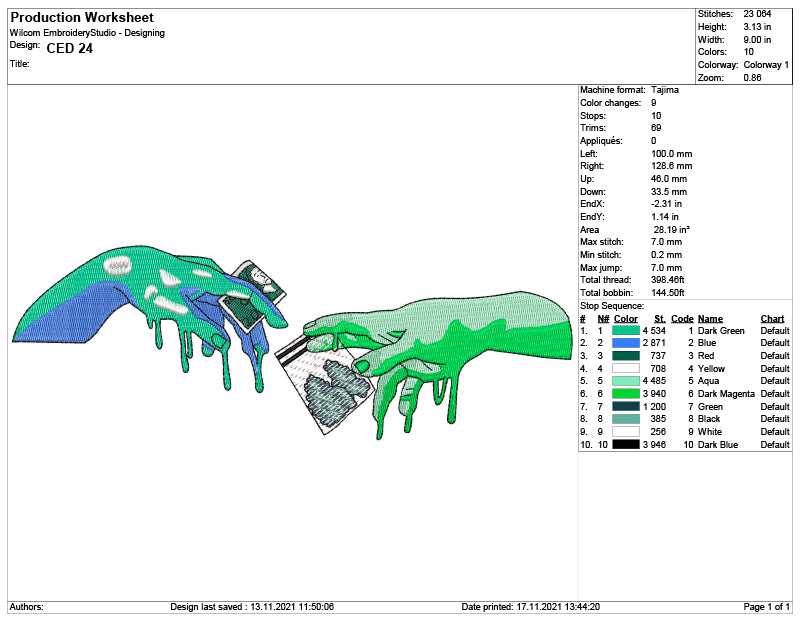Click the height value '3.13 in'
800x620 pixels.
757,27
